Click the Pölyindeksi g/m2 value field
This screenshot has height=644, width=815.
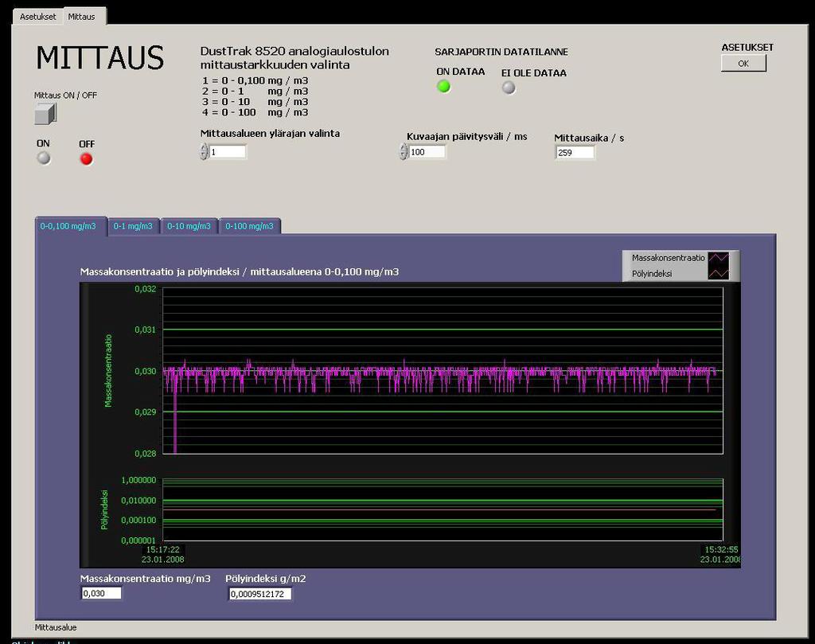click(x=260, y=594)
